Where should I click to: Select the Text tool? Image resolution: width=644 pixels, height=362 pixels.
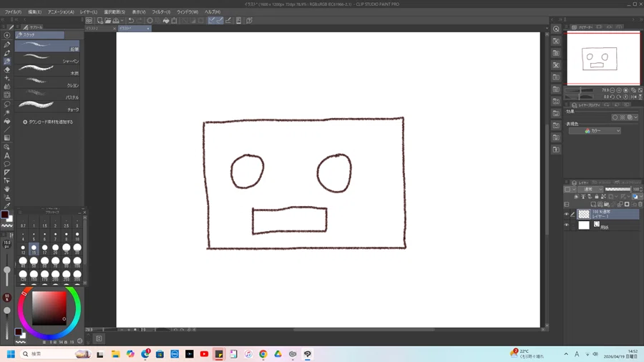pos(7,155)
